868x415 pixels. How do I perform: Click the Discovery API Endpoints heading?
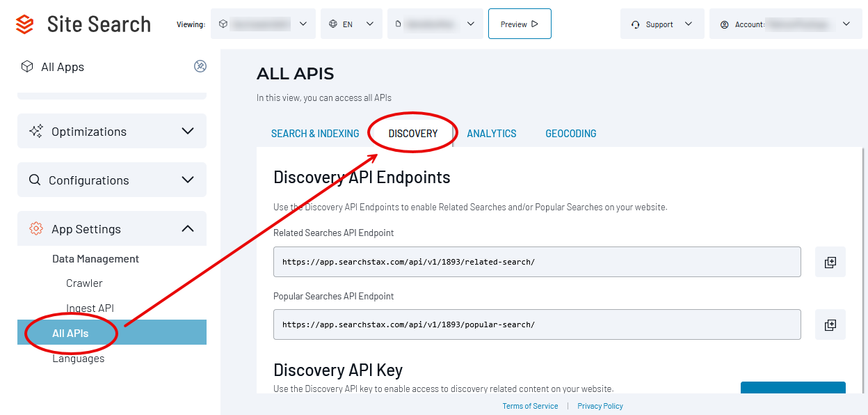(x=362, y=178)
